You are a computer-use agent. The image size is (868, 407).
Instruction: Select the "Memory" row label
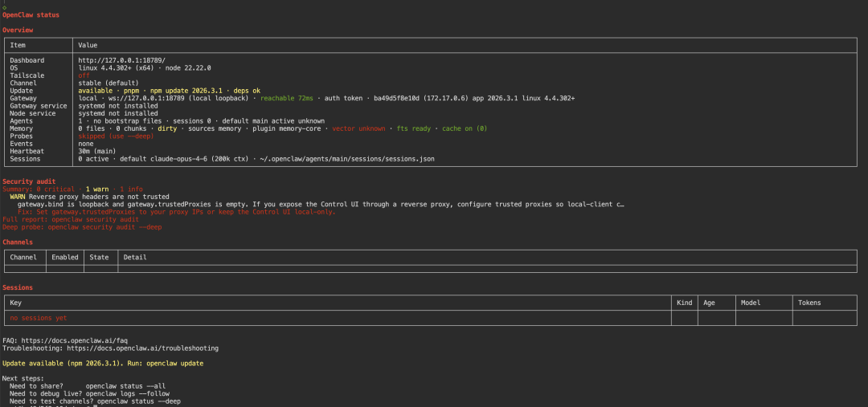(22, 128)
